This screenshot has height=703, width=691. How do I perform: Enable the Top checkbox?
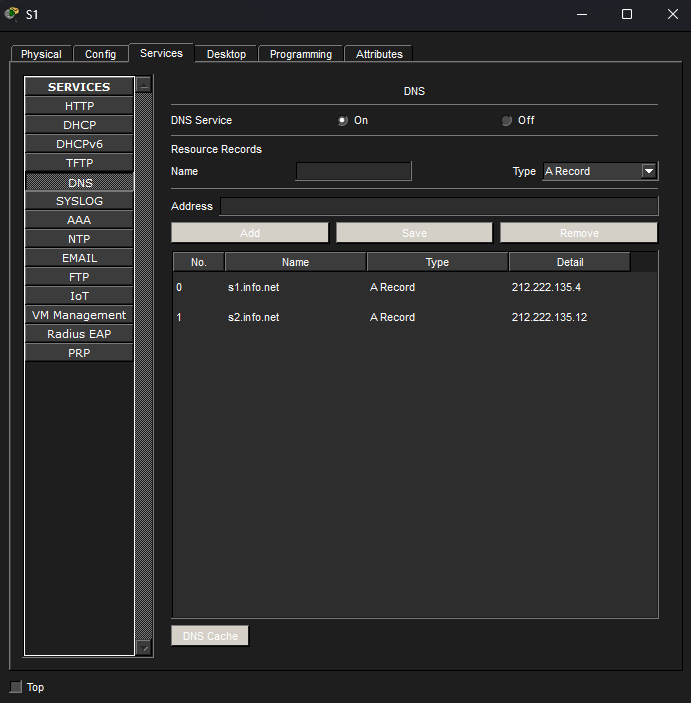[x=16, y=687]
